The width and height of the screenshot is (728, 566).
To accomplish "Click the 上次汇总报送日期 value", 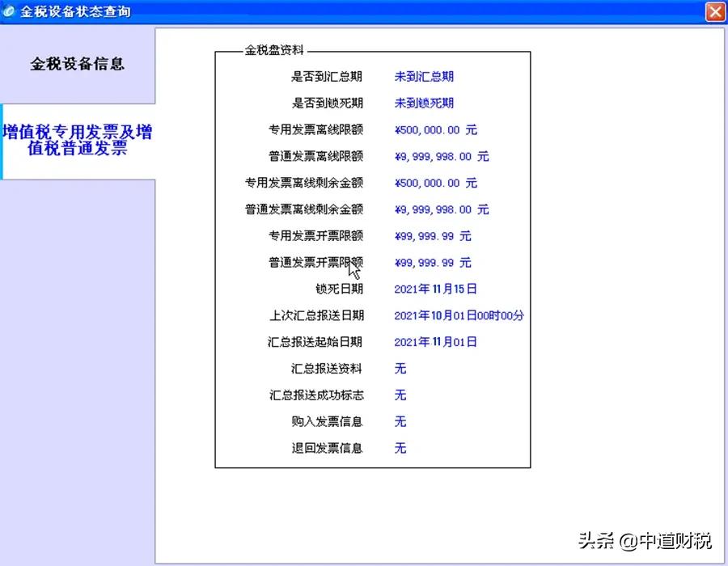I will 458,315.
